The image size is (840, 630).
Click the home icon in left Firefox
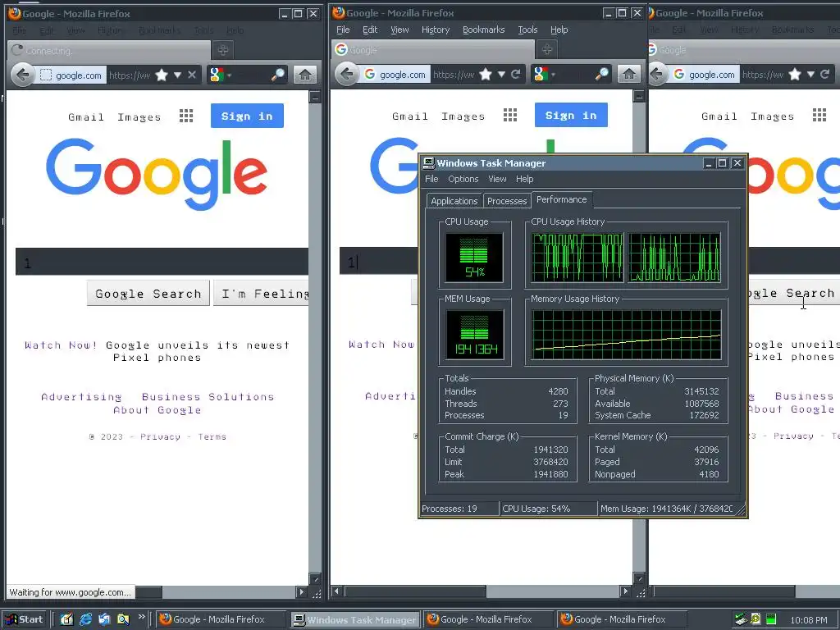click(x=305, y=75)
